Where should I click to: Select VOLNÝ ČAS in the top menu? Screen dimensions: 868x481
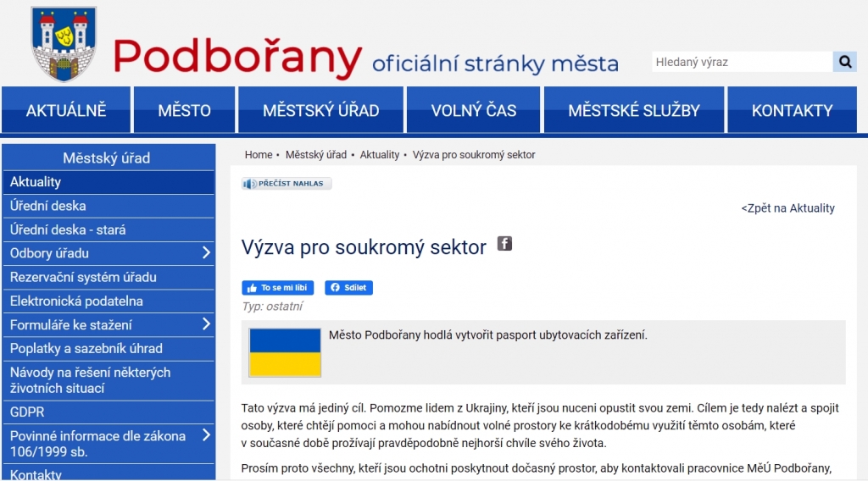coord(474,110)
